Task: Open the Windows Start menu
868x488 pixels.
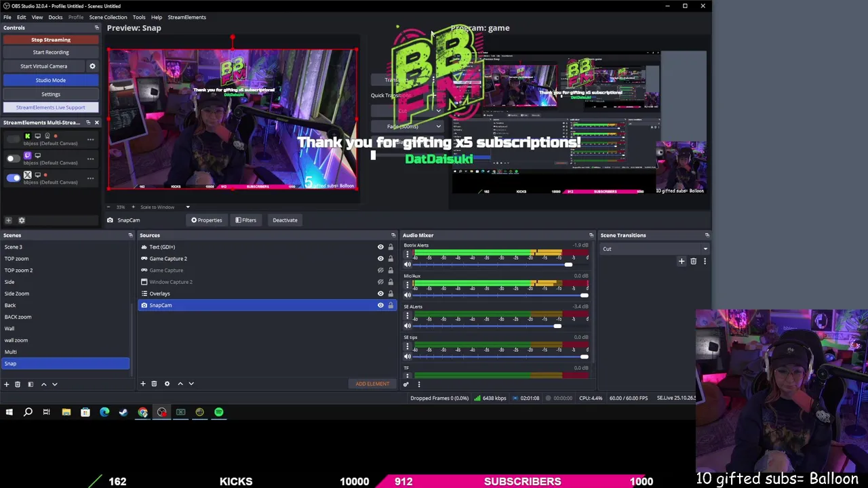Action: pyautogui.click(x=9, y=412)
